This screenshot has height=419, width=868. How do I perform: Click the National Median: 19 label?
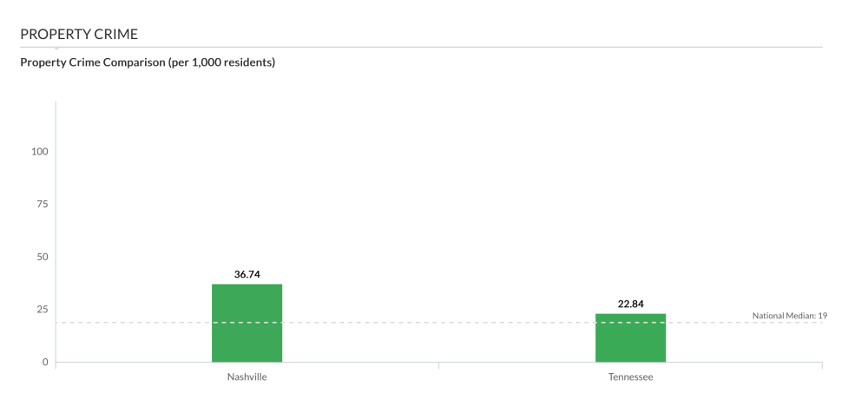(789, 316)
